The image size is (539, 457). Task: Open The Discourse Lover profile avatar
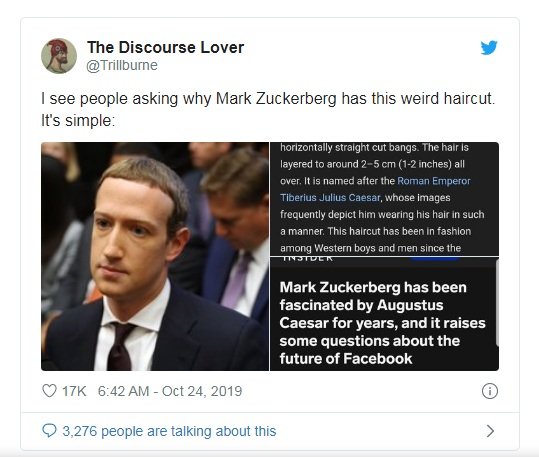pyautogui.click(x=59, y=56)
